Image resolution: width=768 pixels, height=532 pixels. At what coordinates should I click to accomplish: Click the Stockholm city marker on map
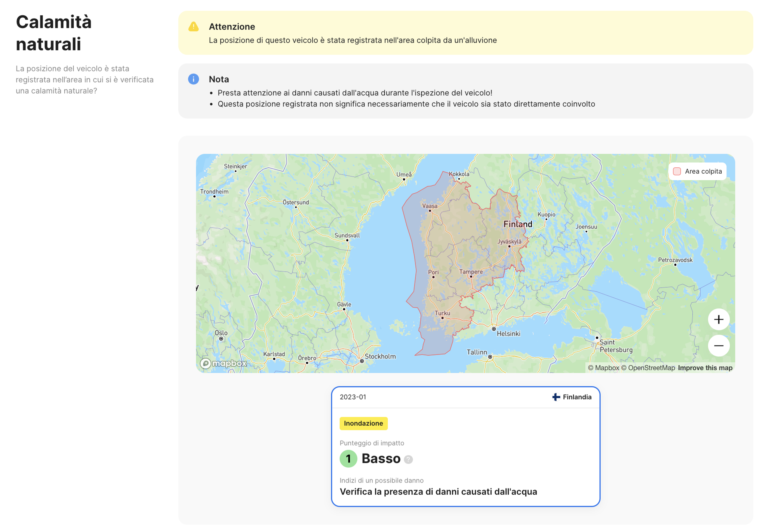click(362, 361)
